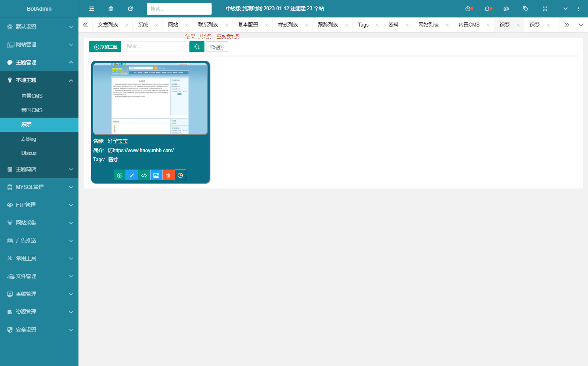The height and width of the screenshot is (366, 588).
Task: Switch to the 系统 tab
Action: click(143, 25)
